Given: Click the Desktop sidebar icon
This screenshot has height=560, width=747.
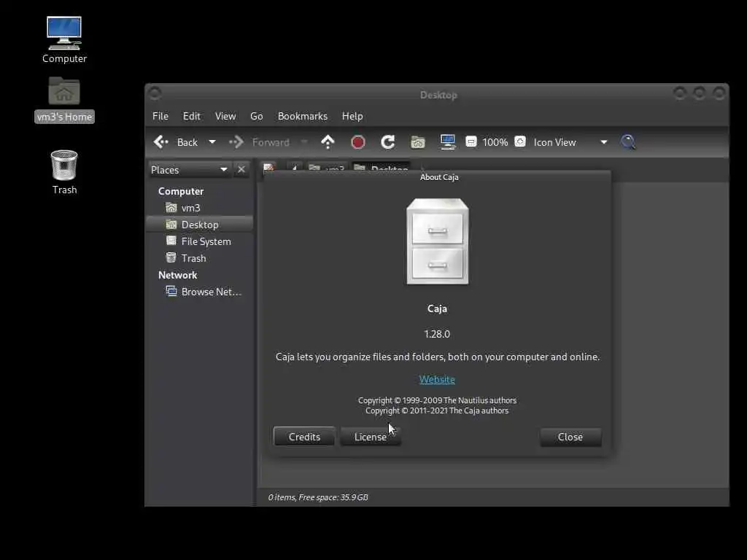Looking at the screenshot, I should click(171, 225).
